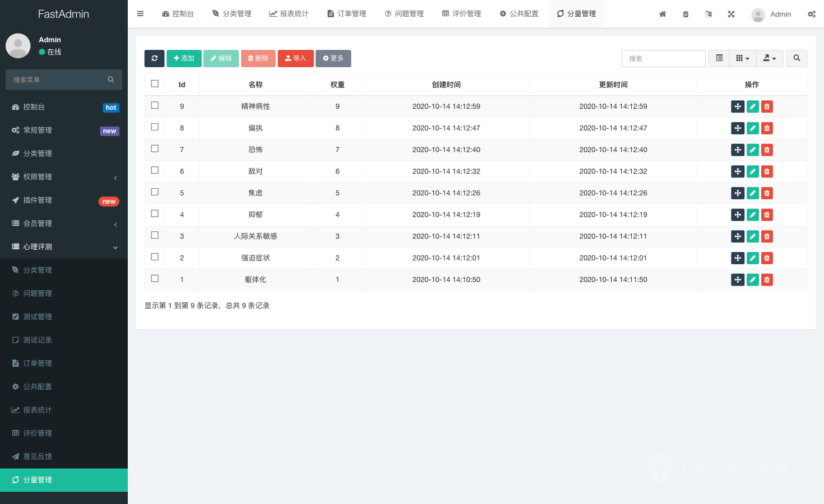
Task: Click the red delete icon for row 9
Action: pyautogui.click(x=767, y=106)
